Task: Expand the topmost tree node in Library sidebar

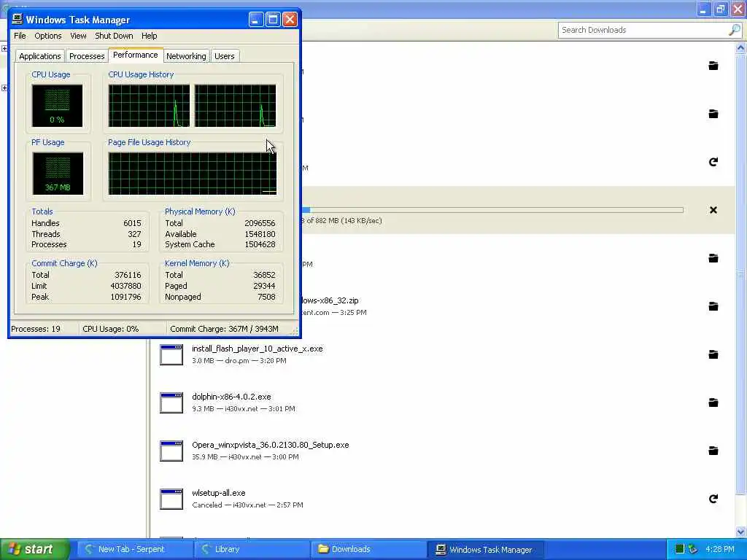Action: click(4, 49)
